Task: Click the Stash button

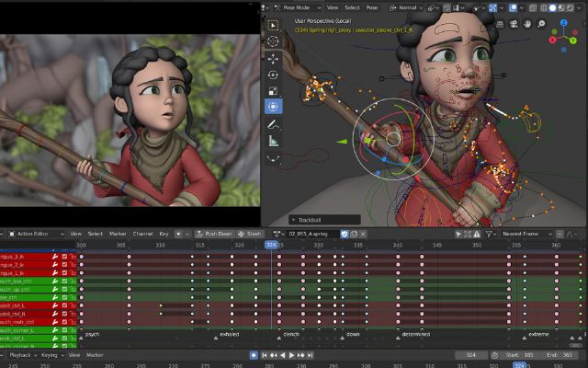Action: coord(250,234)
